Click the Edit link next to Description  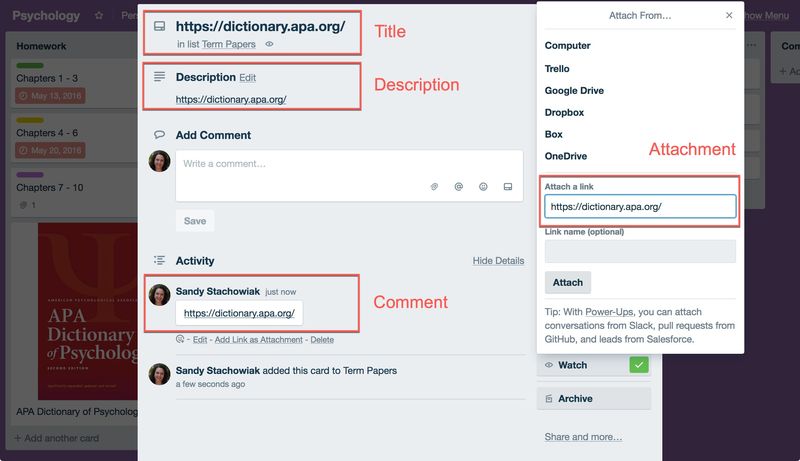point(247,78)
